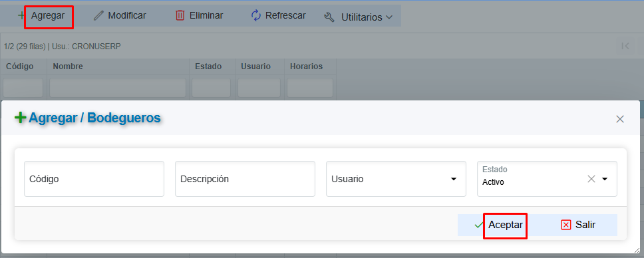644x258 pixels.
Task: Open the Usuario dropdown list
Action: [x=454, y=179]
